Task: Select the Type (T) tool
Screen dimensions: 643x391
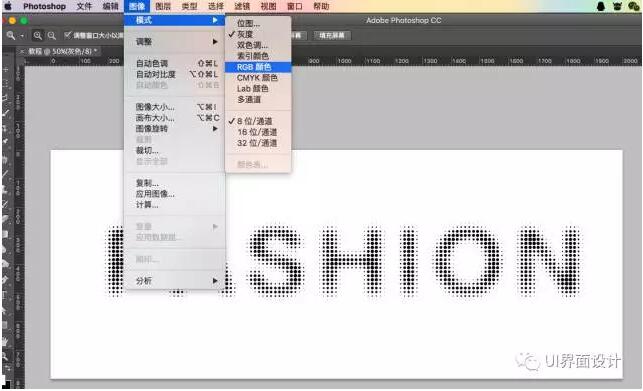Action: pyautogui.click(x=6, y=295)
